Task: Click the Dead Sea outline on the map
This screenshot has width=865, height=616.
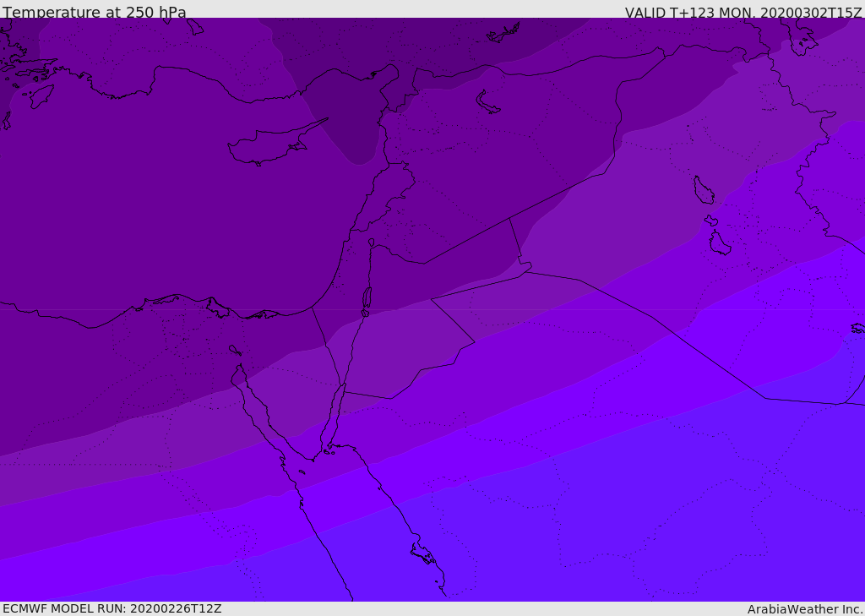Action: pyautogui.click(x=367, y=298)
